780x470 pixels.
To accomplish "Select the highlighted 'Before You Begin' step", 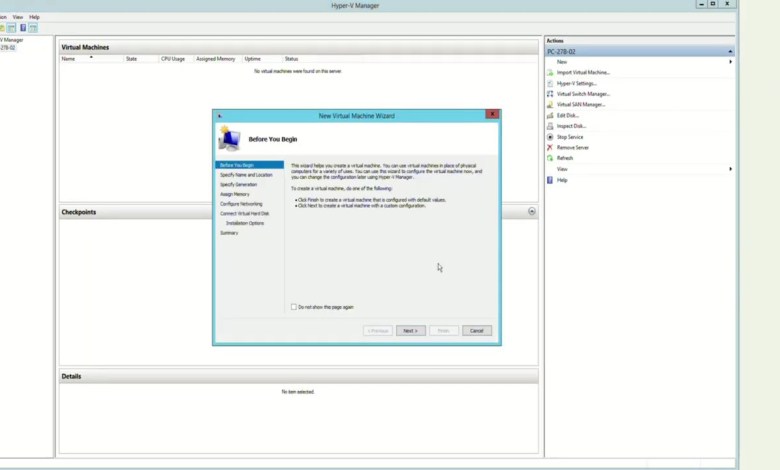I will tap(249, 165).
